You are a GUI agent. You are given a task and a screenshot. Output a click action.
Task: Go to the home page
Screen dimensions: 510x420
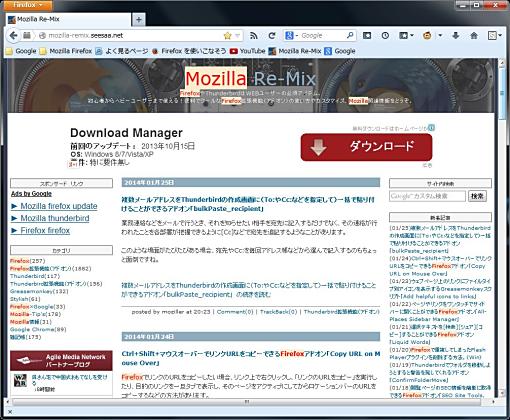(474, 35)
